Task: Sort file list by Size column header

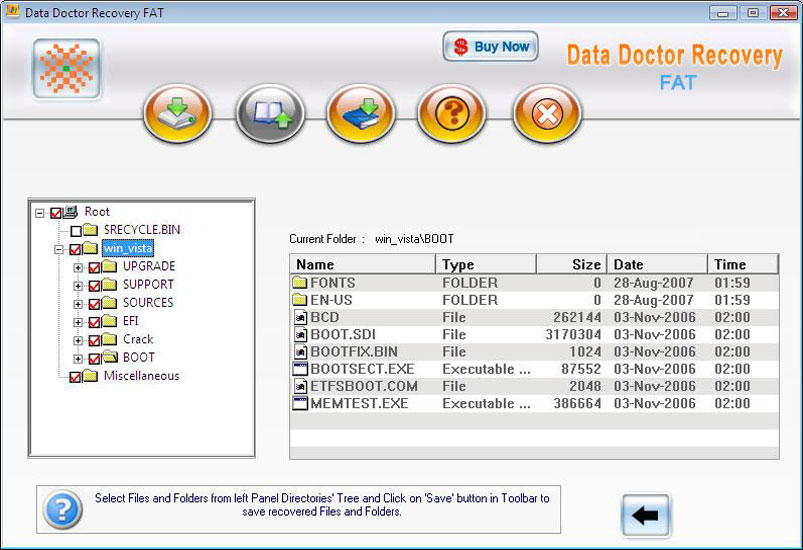Action: click(x=572, y=264)
